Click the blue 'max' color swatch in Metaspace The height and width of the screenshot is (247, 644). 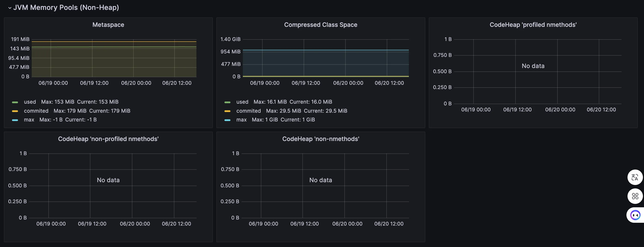pyautogui.click(x=15, y=120)
